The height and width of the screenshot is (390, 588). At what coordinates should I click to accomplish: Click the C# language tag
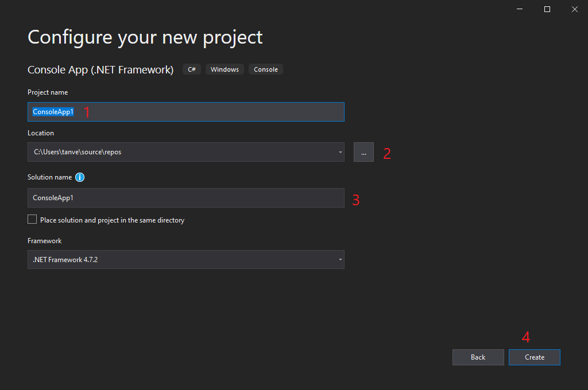[192, 69]
